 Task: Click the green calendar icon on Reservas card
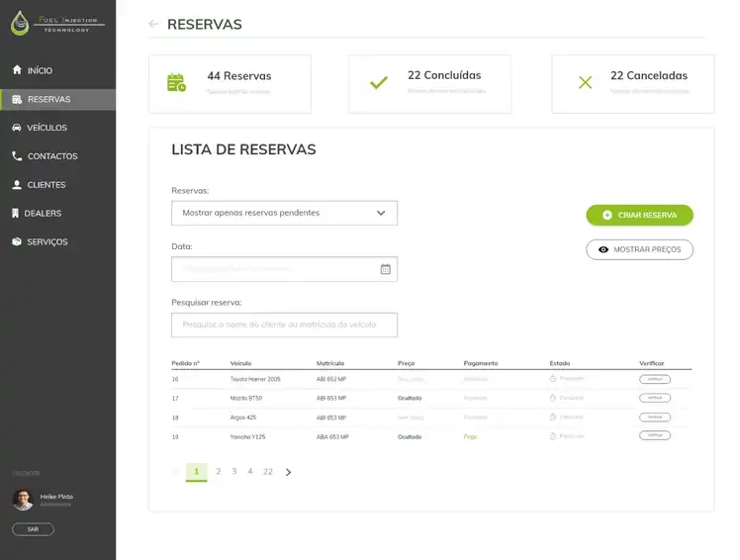[176, 83]
